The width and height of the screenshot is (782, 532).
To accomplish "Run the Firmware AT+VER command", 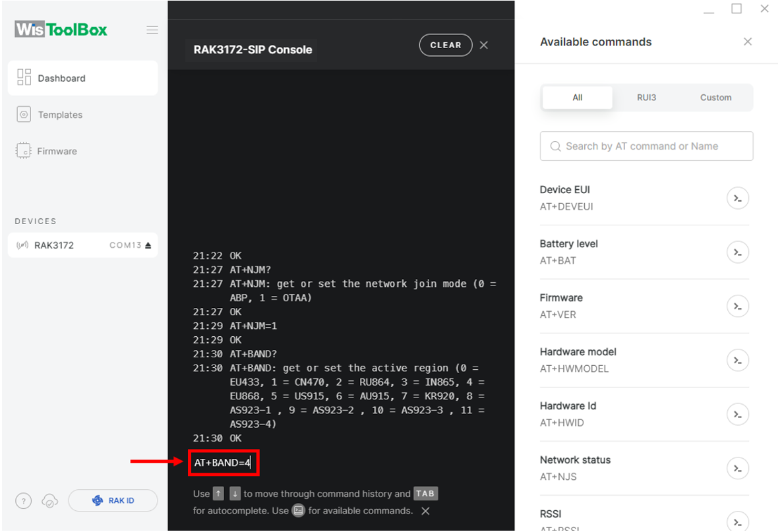I will click(x=738, y=306).
